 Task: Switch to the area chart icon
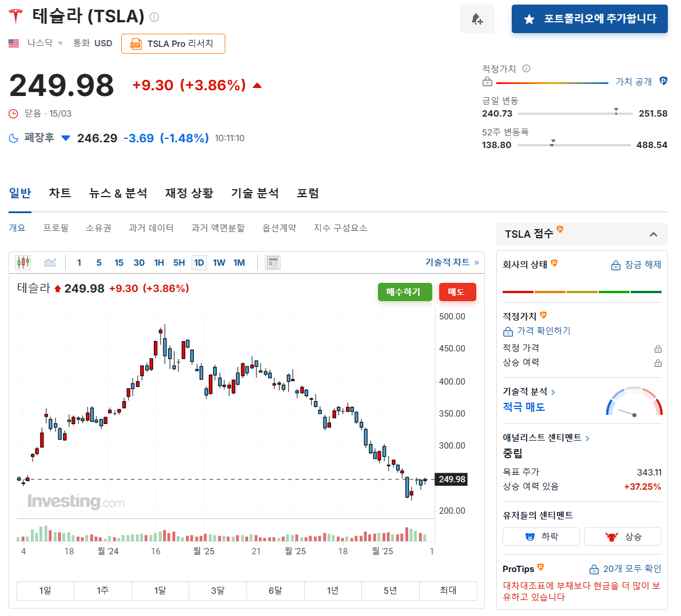point(50,262)
